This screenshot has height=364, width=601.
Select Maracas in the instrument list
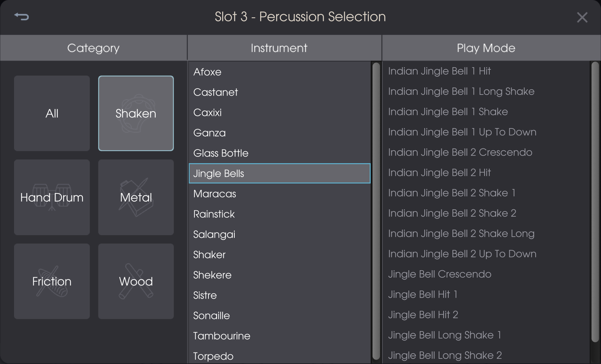[x=215, y=194]
